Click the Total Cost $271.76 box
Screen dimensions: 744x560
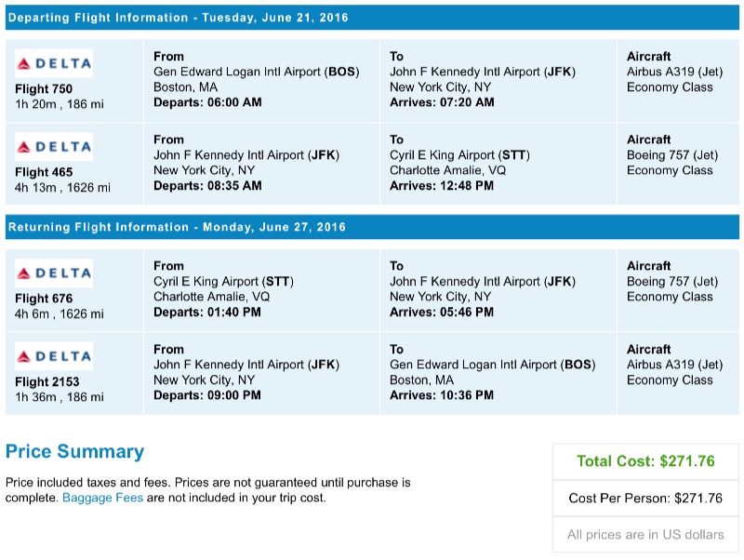pyautogui.click(x=644, y=460)
